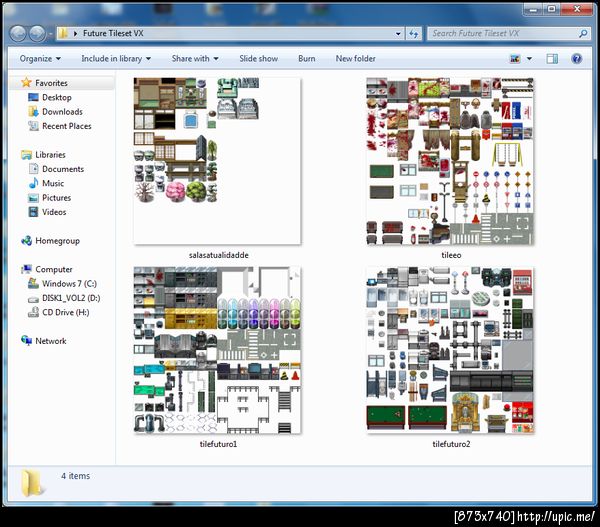Refresh the folder view

[414, 34]
